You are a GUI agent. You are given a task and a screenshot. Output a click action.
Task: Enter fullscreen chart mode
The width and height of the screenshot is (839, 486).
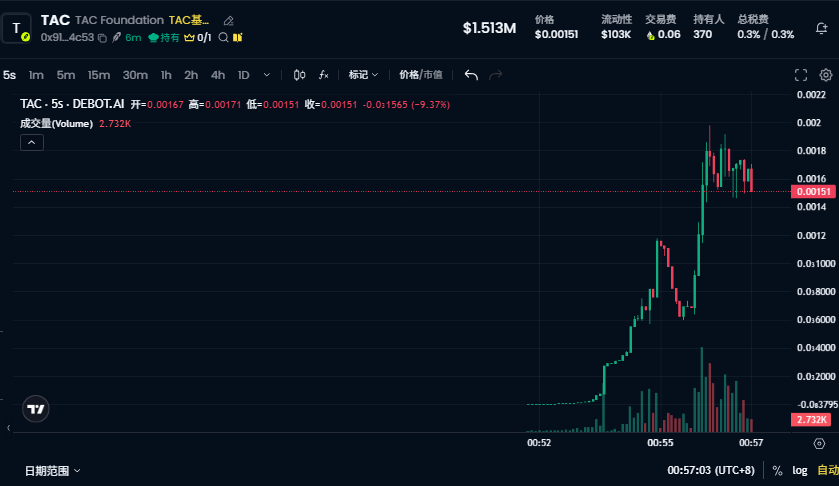pyautogui.click(x=800, y=75)
